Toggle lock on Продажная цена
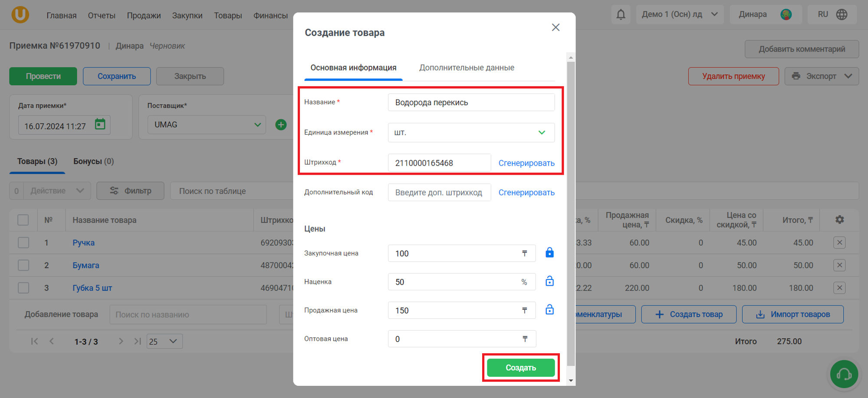The height and width of the screenshot is (398, 868). point(549,309)
